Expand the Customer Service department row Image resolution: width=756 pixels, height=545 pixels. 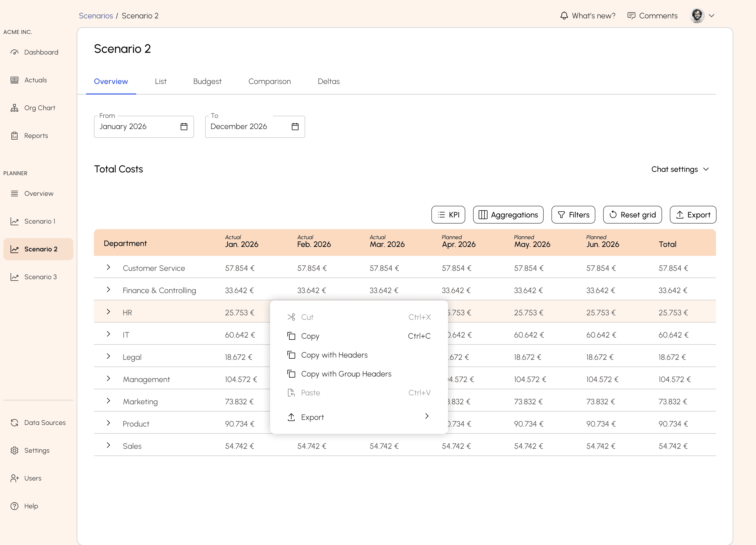108,267
